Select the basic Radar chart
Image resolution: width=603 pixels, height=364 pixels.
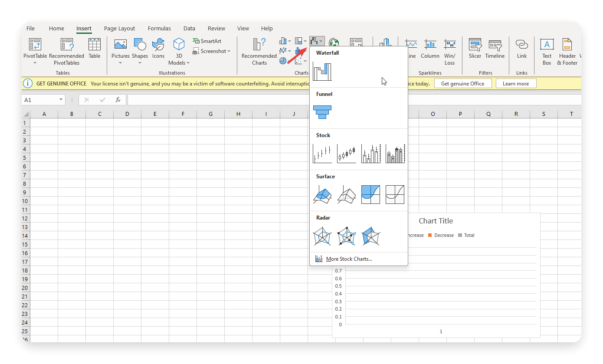pos(322,236)
